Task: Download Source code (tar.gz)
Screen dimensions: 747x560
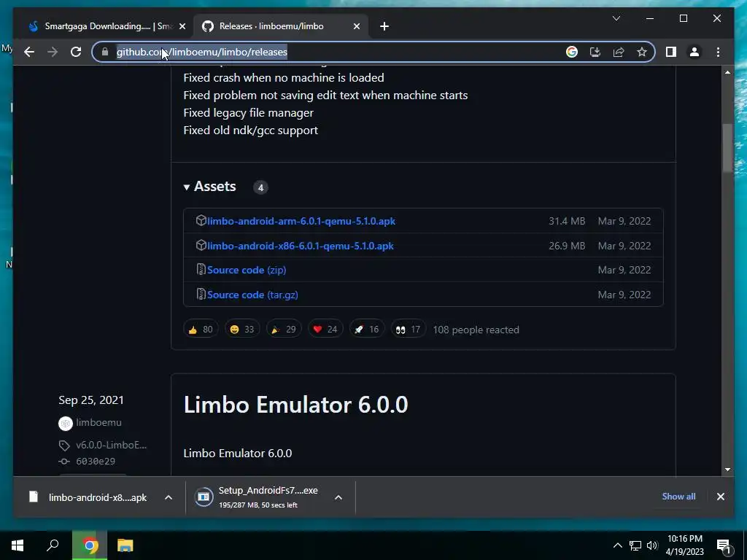Action: [252, 295]
